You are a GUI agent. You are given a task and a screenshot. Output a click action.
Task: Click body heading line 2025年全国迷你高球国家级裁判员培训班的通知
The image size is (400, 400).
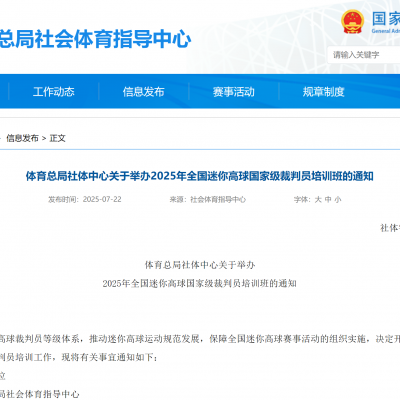(x=199, y=283)
